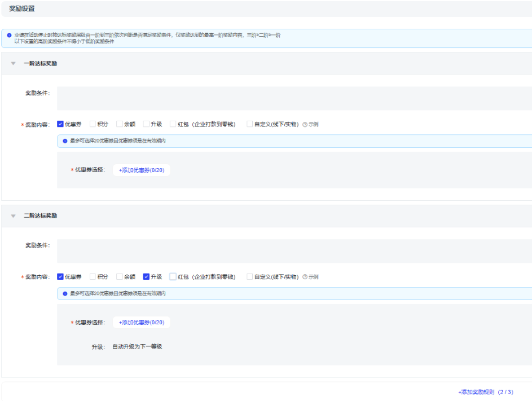Viewport: 532px width, 401px height.
Task: Uncheck 升级 in 二阶达标奖励
Action: 146,276
